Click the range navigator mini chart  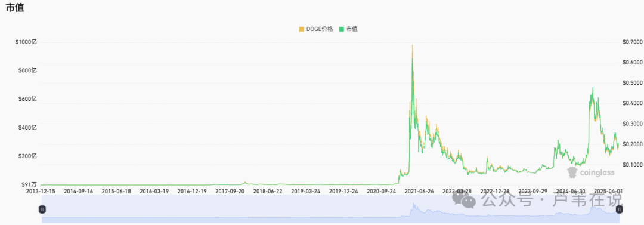330,209
